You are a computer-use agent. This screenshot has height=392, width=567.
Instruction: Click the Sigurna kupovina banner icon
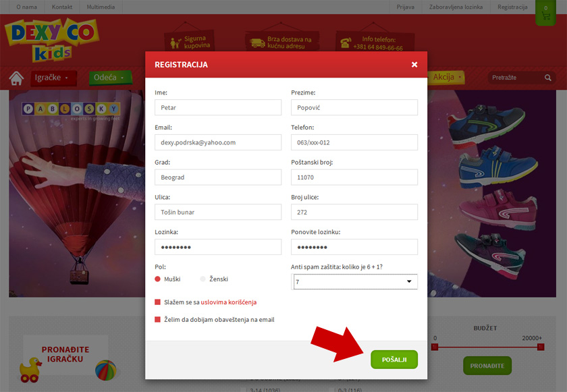[175, 43]
